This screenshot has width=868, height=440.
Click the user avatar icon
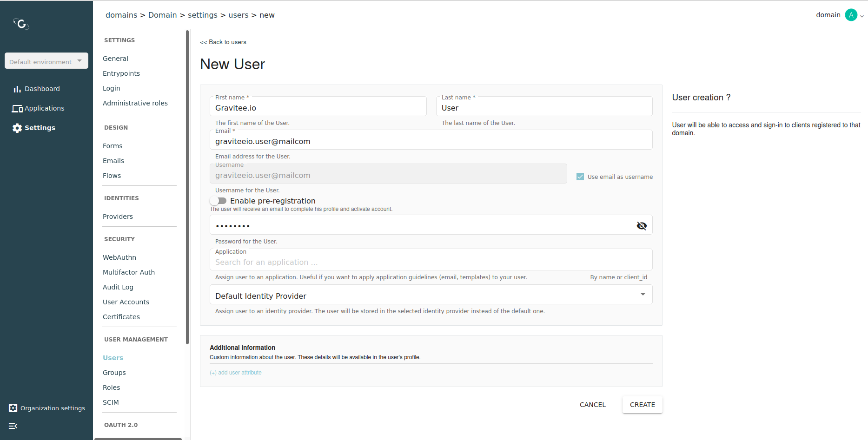point(851,15)
